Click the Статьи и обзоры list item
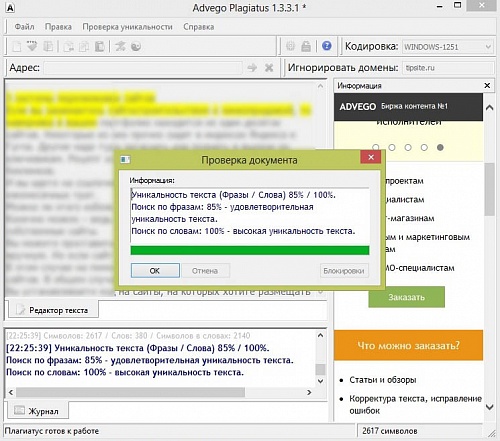The height and width of the screenshot is (441, 500). (383, 380)
